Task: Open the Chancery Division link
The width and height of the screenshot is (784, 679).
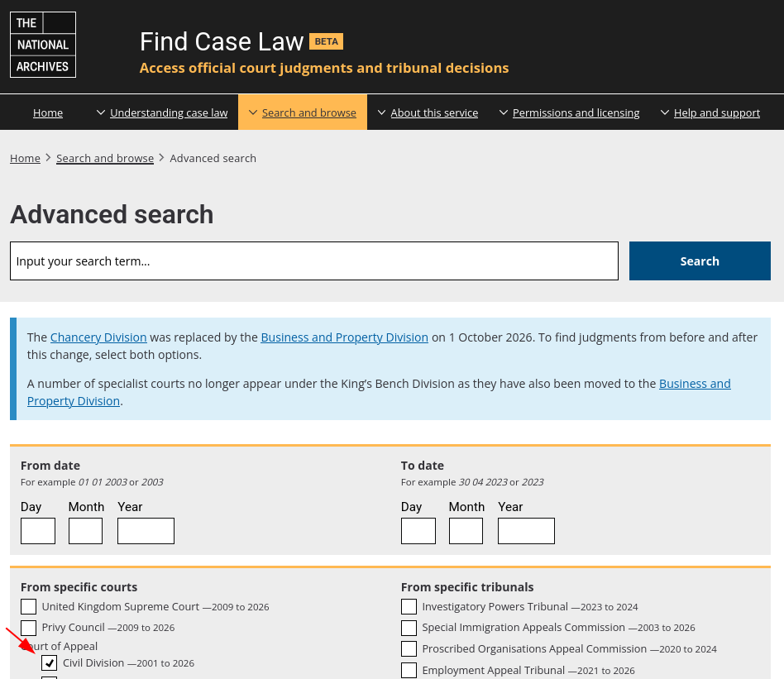Action: coord(98,337)
